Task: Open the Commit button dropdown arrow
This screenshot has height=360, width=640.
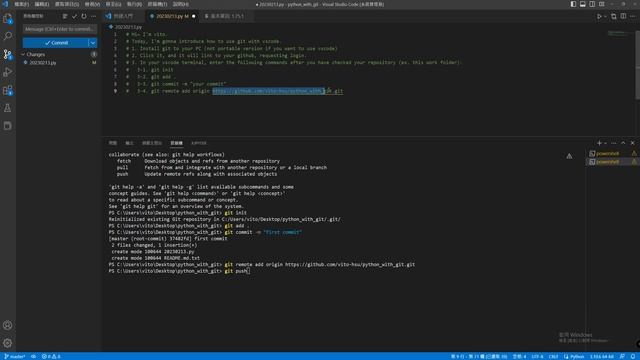Action: [x=93, y=43]
